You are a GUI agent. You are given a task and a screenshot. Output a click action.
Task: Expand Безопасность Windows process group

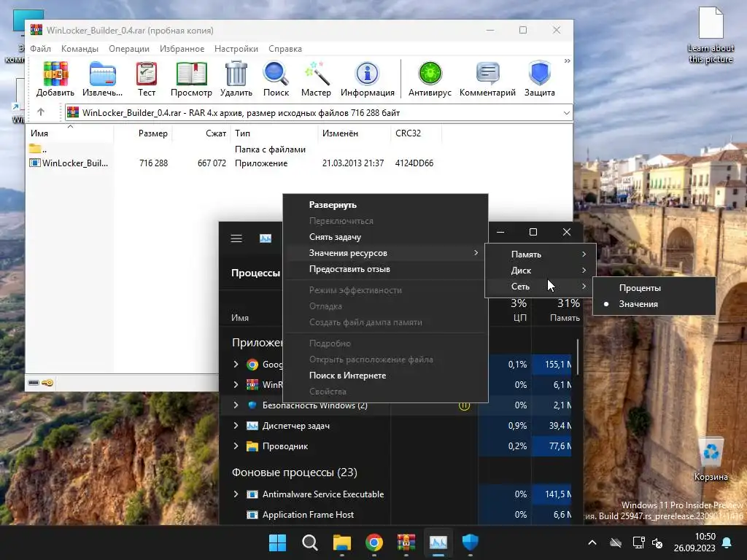(236, 405)
